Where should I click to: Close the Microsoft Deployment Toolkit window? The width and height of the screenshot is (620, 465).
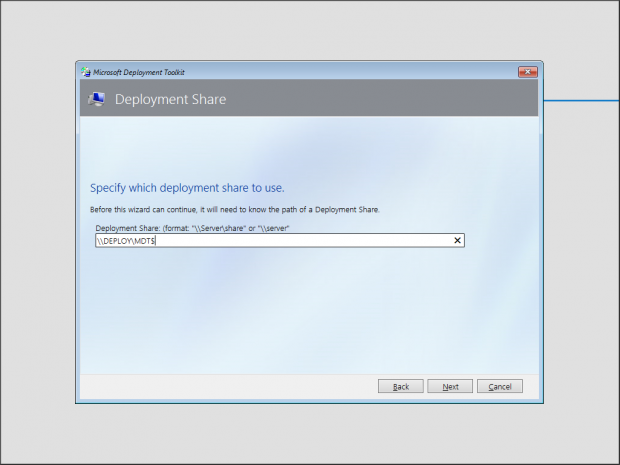point(528,72)
